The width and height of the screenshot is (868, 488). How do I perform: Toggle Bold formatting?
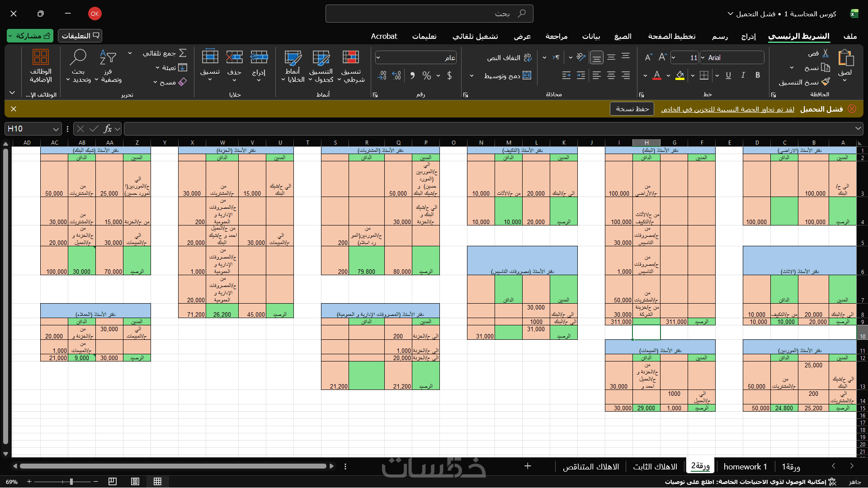coord(758,75)
